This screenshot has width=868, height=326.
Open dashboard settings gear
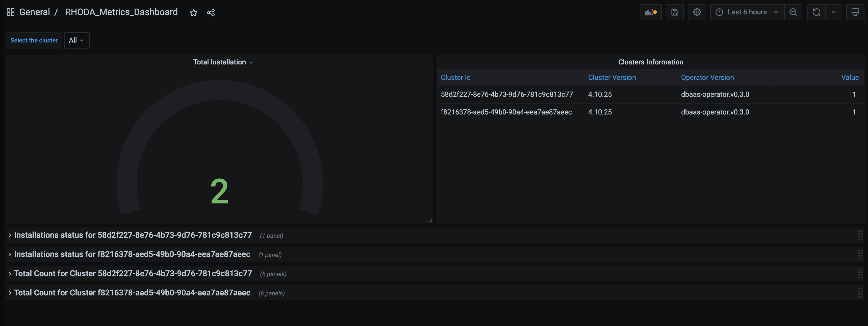tap(697, 12)
